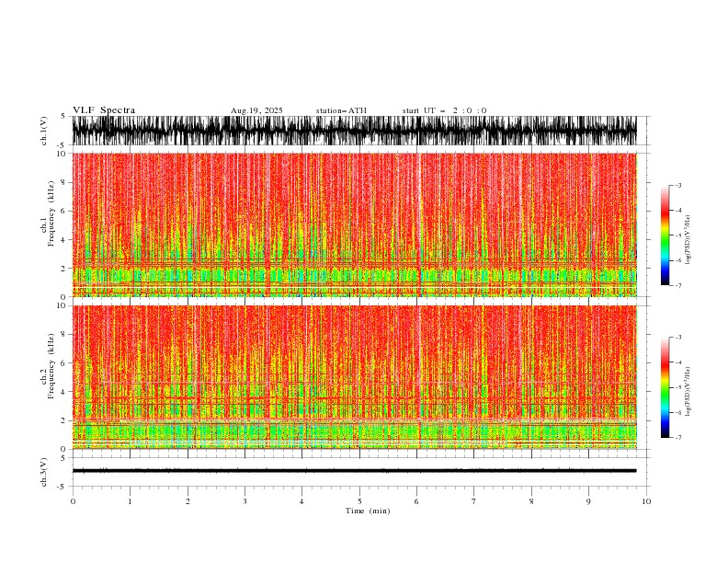This screenshot has width=728, height=563.
Task: Click ch.1 frequency axis '8' tick label
Action: click(64, 182)
